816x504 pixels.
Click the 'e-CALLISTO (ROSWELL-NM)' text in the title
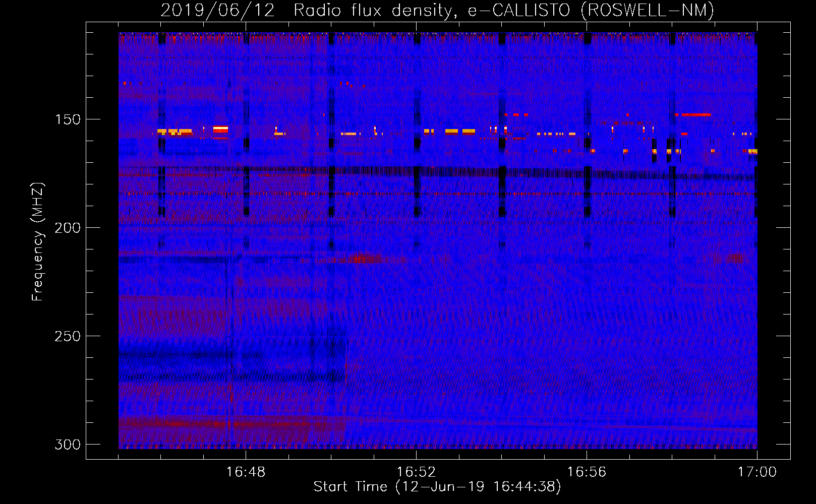[591, 10]
